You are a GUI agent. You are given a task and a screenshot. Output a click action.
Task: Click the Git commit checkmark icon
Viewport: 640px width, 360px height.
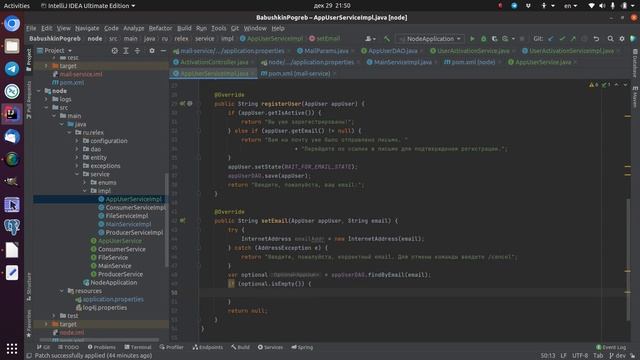562,39
